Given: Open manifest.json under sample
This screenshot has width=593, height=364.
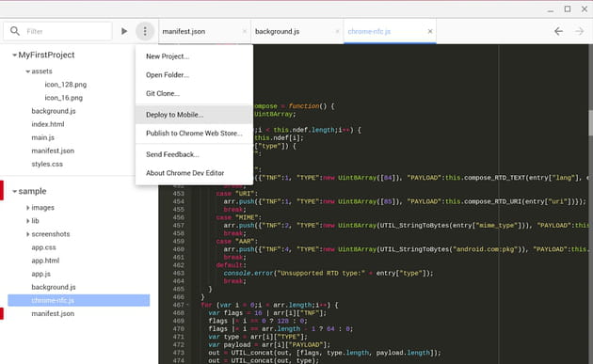Looking at the screenshot, I should 53,313.
